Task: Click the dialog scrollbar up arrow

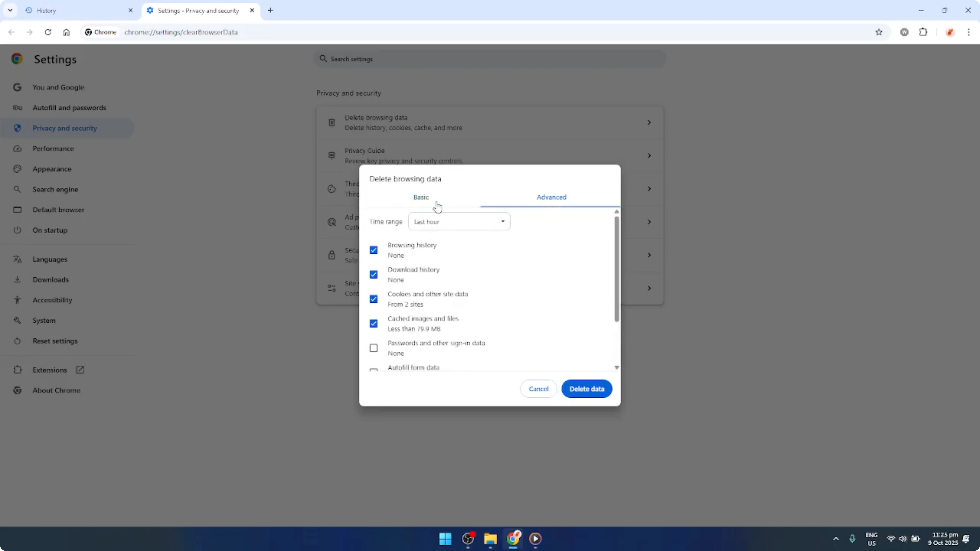Action: pos(617,212)
